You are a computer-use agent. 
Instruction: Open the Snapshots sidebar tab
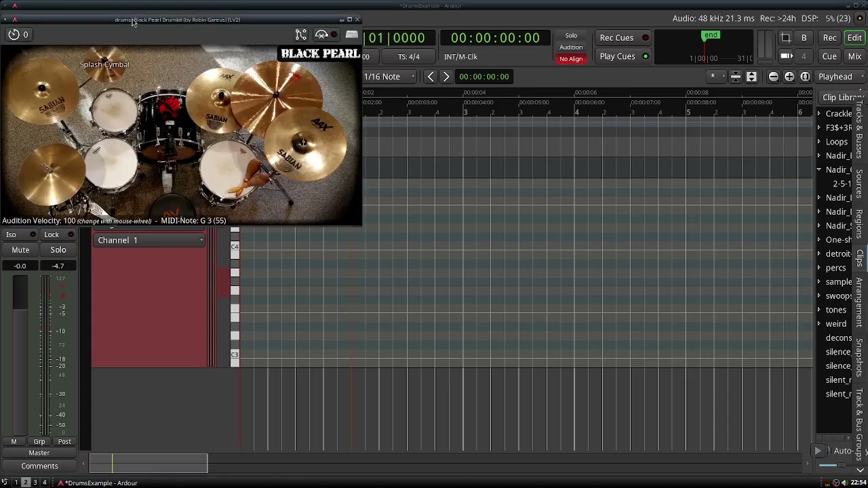pos(860,359)
